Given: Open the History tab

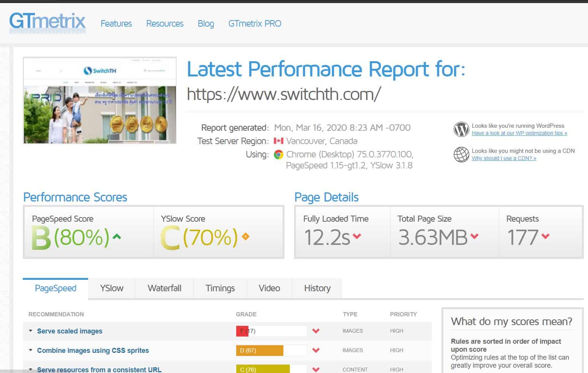Looking at the screenshot, I should [x=317, y=288].
